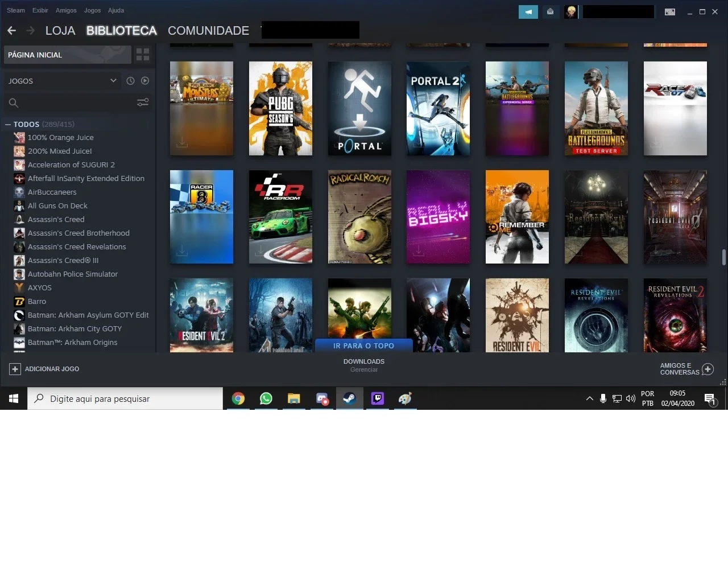Viewport: 728px width, 584px height.
Task: Select Radical Roach game cover
Action: click(359, 217)
